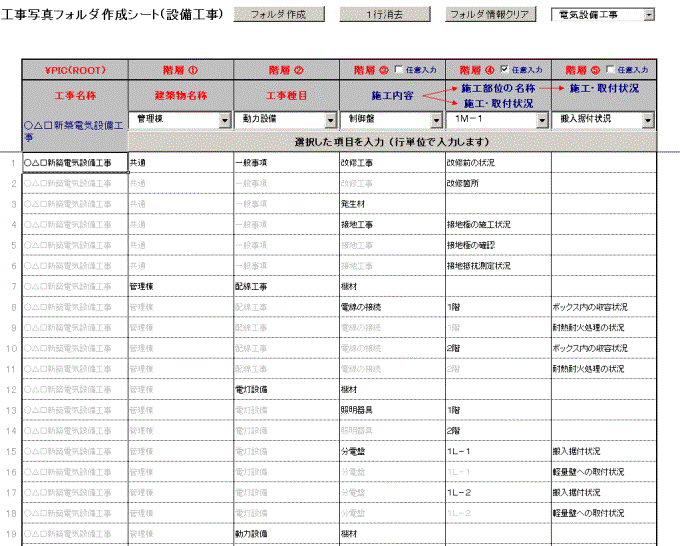Toggle the 階層⑤ 任意入力 checkbox
The width and height of the screenshot is (680, 546).
coord(610,69)
